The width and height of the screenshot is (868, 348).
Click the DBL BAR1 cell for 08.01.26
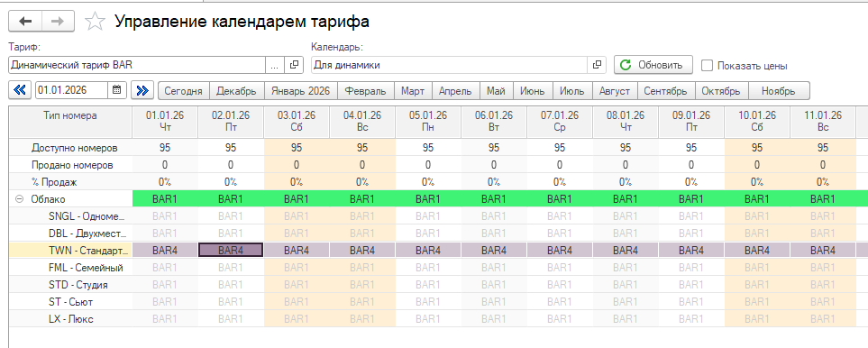(626, 234)
